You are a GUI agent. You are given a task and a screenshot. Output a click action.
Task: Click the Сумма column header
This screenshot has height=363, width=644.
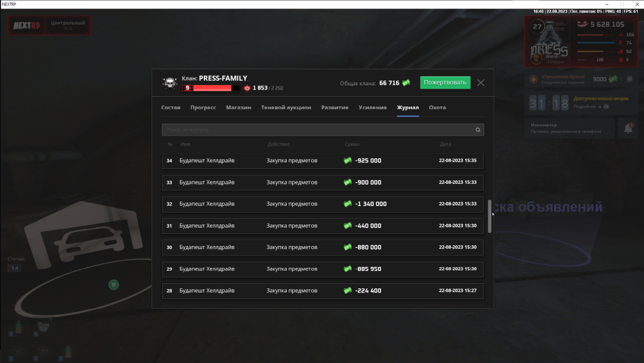[x=352, y=144]
